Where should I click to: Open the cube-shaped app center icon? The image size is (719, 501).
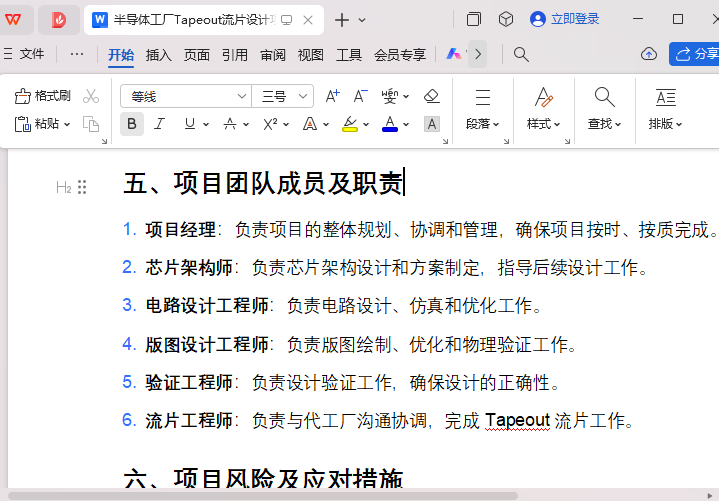[x=506, y=19]
